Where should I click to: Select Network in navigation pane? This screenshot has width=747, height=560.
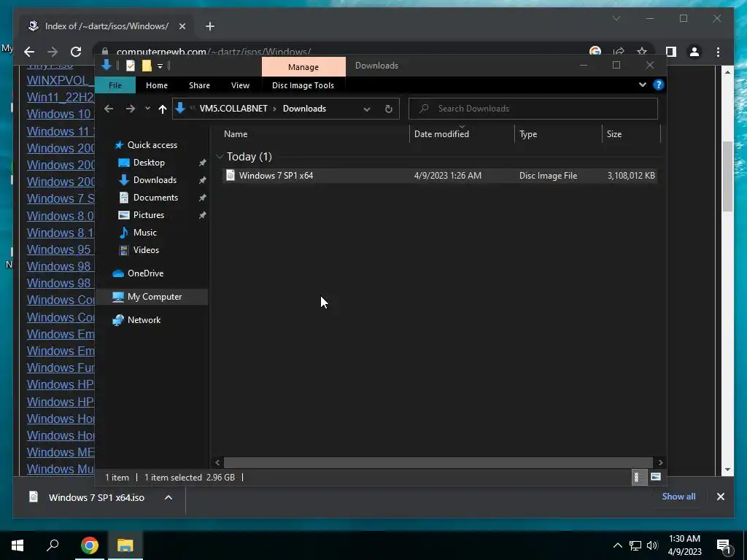pos(144,320)
